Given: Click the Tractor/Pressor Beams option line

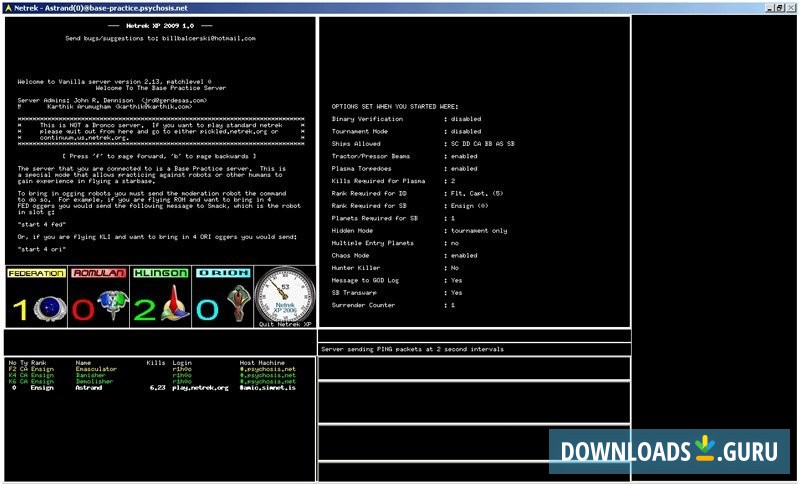Looking at the screenshot, I should (405, 156).
